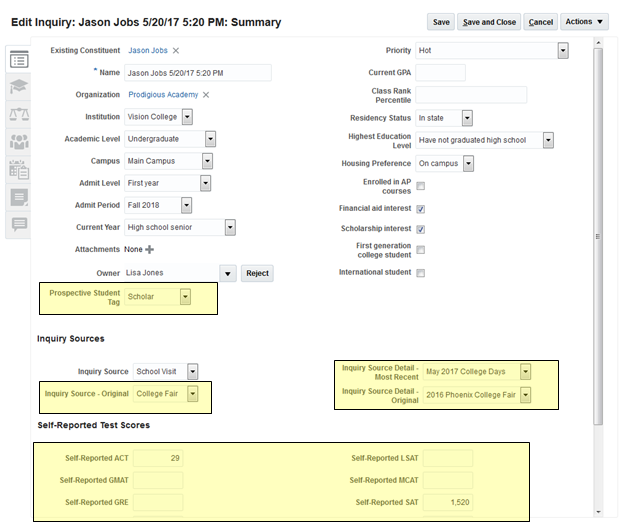The height and width of the screenshot is (525, 619).
Task: Open the speech bubble conversations tab icon
Action: pyautogui.click(x=19, y=224)
